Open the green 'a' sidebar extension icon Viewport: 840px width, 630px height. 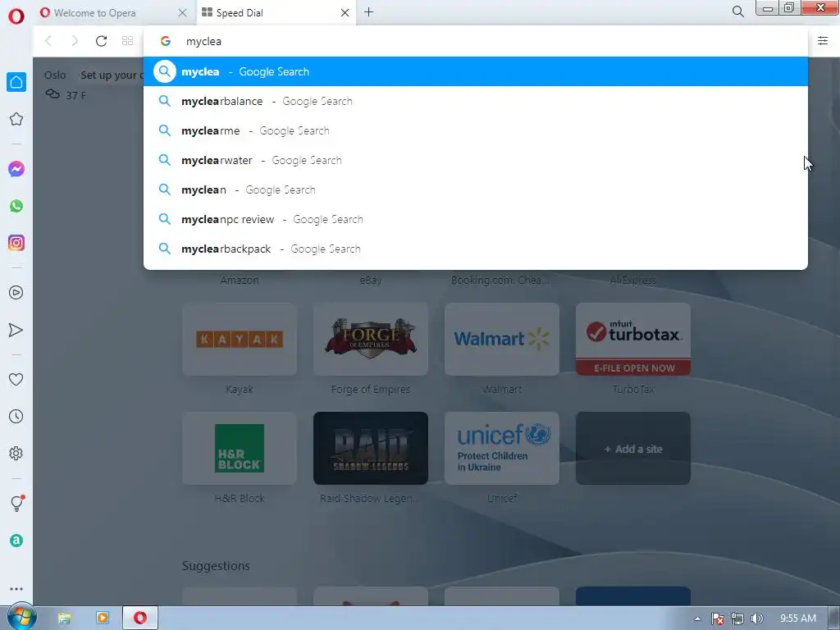pos(16,541)
